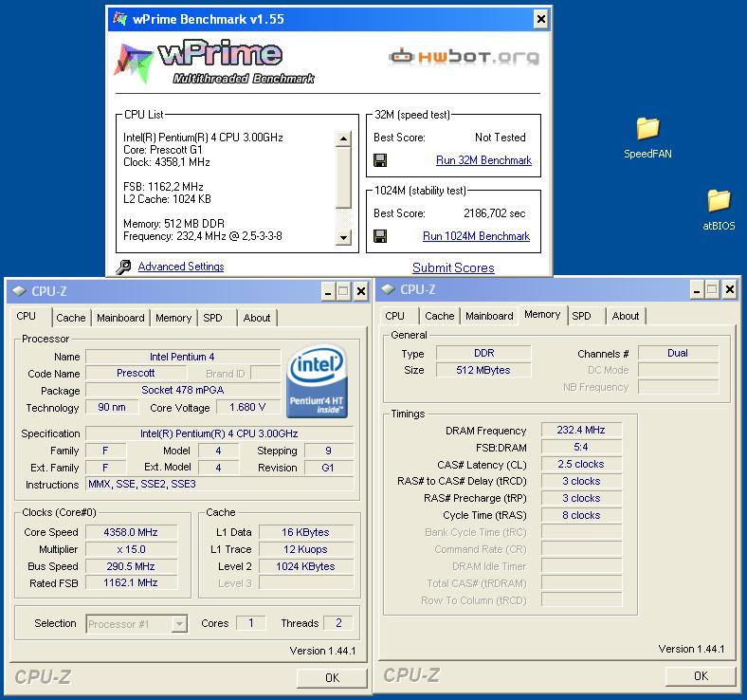
Task: Select CPU tab in left CPU-Z
Action: pos(27,317)
